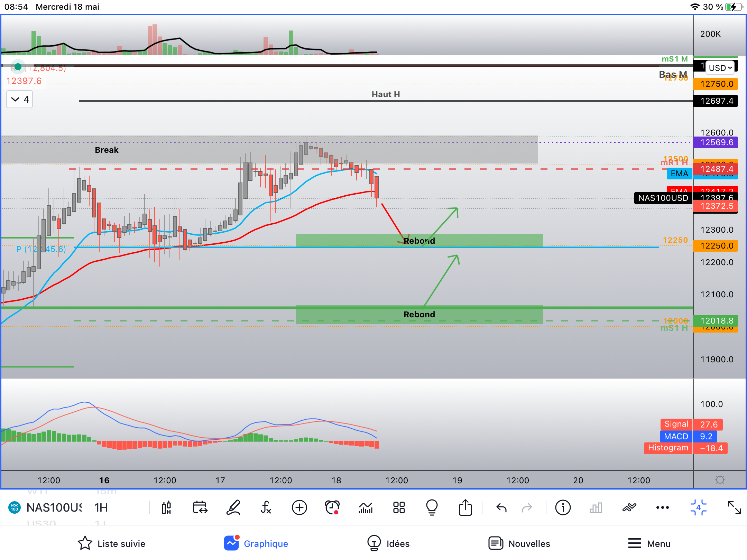Open the compare symbols calendar icon
The width and height of the screenshot is (747, 560).
tap(200, 507)
